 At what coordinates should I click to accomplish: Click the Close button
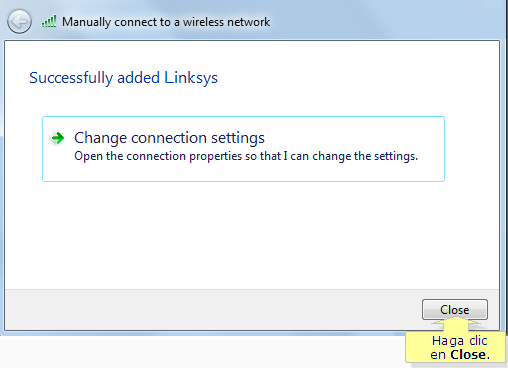tap(455, 310)
